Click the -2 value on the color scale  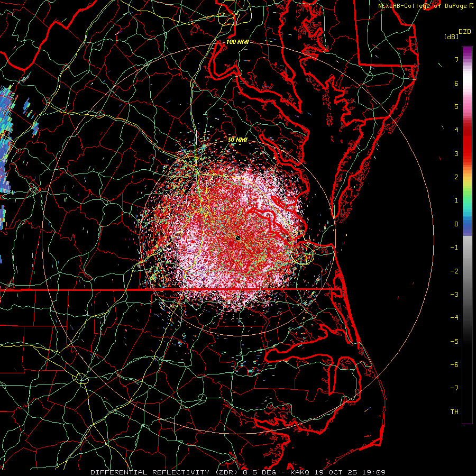pos(454,271)
